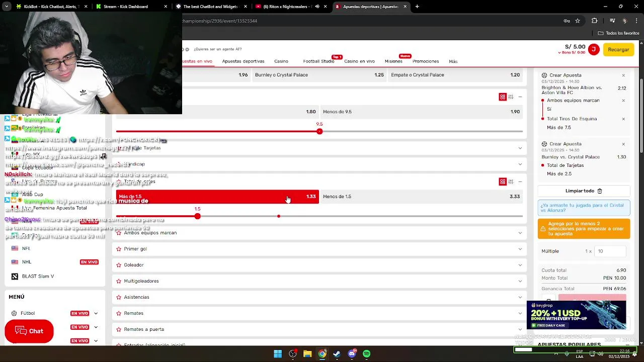Click the yellow Recargar button
Image resolution: width=644 pixels, height=362 pixels.
coord(618,49)
